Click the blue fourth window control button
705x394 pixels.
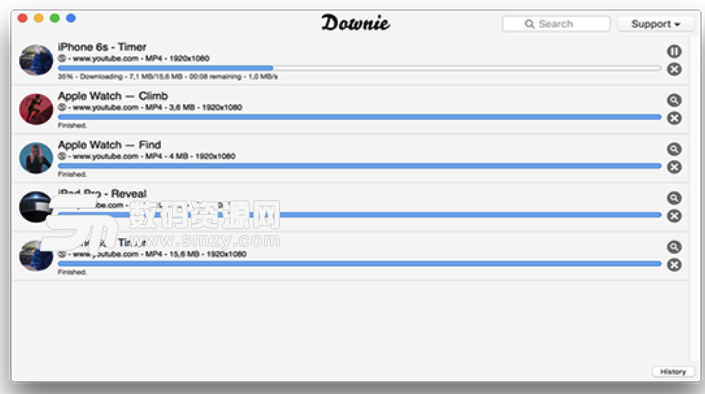pyautogui.click(x=71, y=18)
